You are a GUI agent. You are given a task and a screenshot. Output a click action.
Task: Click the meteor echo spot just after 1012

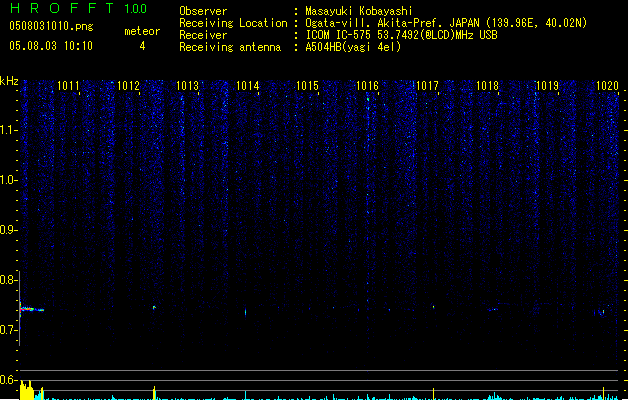pyautogui.click(x=154, y=308)
